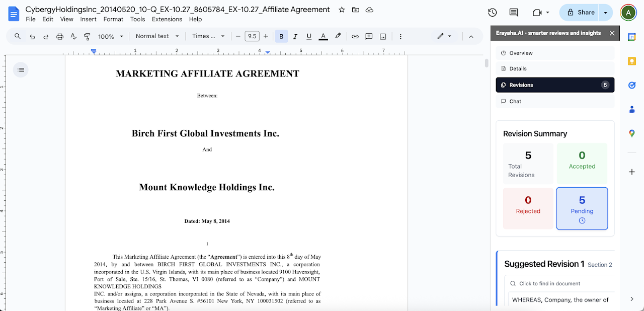The width and height of the screenshot is (644, 311).
Task: Open Google Keep side panel icon
Action: point(632,61)
